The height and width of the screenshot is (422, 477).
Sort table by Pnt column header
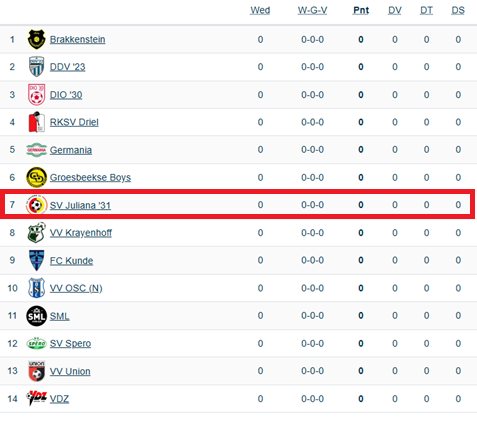pos(361,10)
